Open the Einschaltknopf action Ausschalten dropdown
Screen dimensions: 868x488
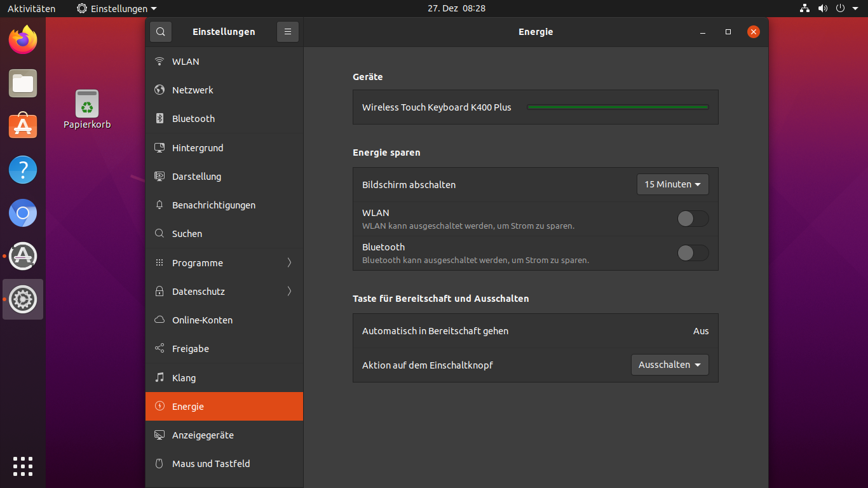coord(670,365)
